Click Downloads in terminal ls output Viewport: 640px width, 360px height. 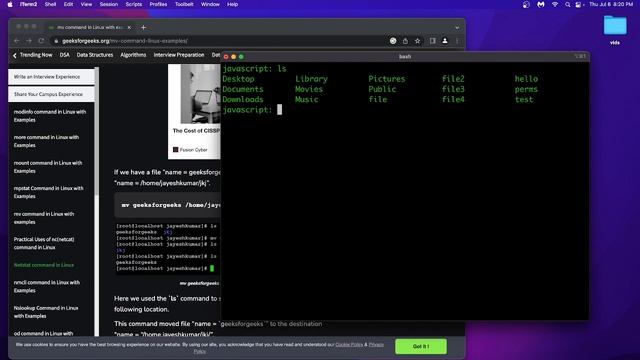243,99
